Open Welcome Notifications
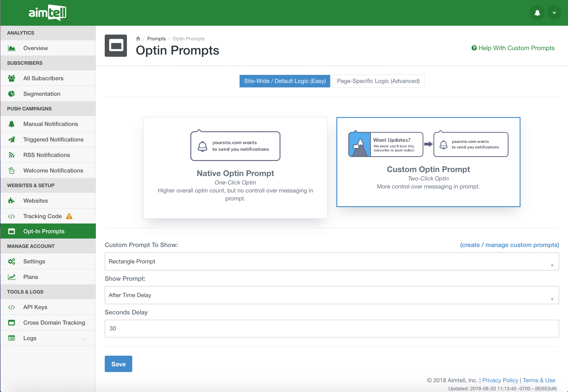Screen dimensions: 568x392 coord(48,171)
